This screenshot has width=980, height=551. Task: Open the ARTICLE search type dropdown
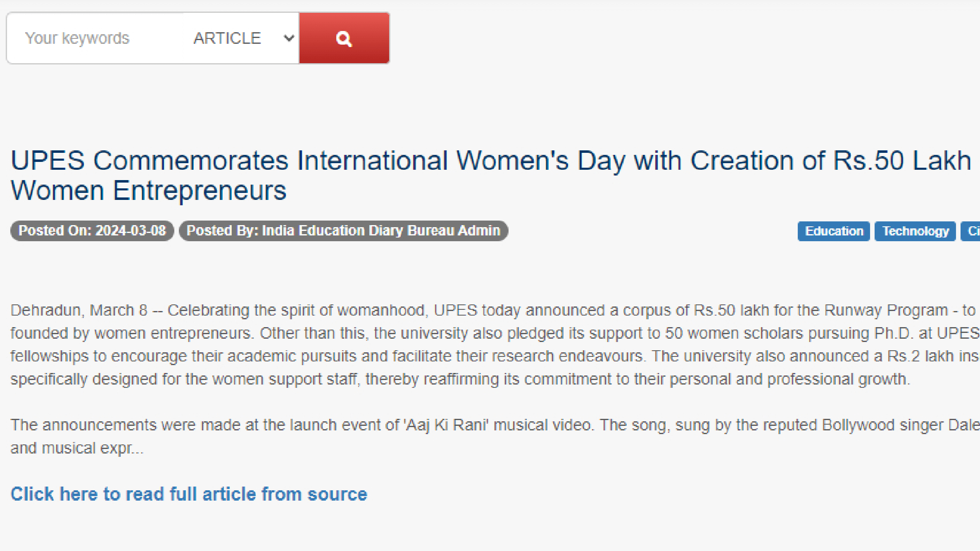241,38
